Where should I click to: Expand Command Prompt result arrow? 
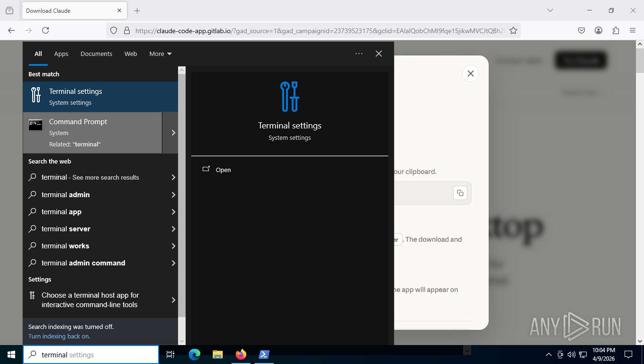(x=173, y=133)
